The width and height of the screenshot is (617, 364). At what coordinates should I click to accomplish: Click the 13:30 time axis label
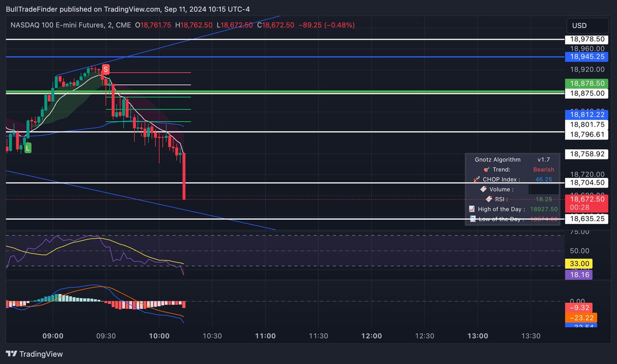click(531, 336)
